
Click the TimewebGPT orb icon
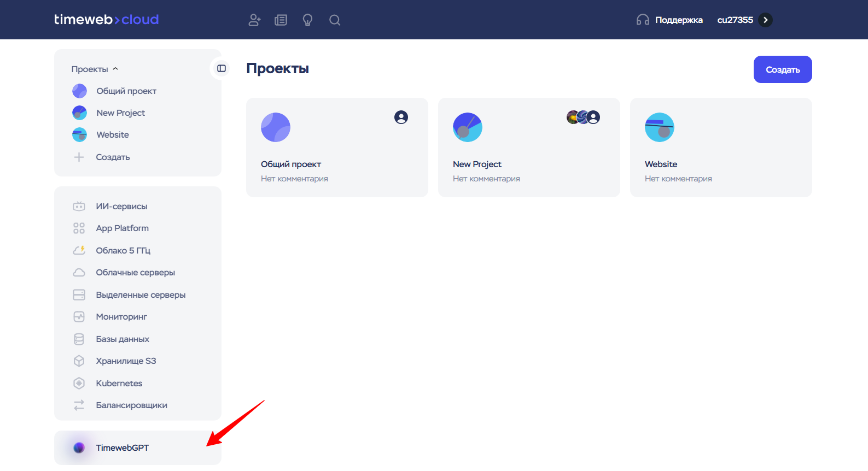coord(79,448)
